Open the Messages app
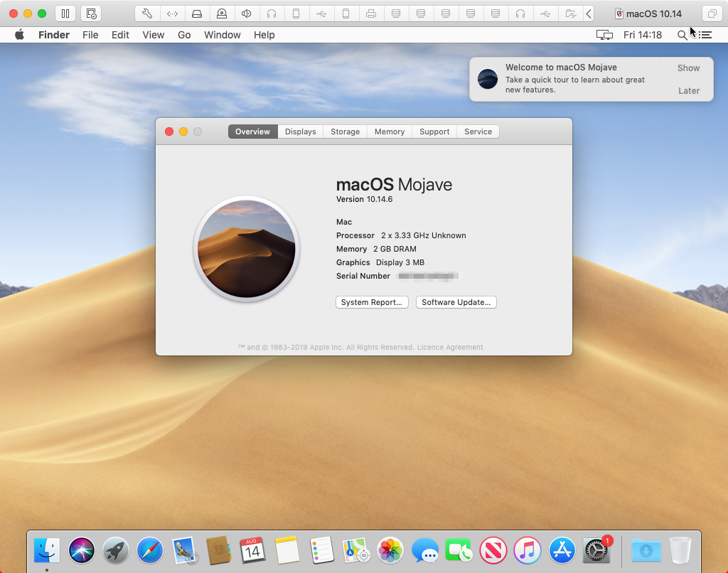The width and height of the screenshot is (728, 573). [x=424, y=550]
